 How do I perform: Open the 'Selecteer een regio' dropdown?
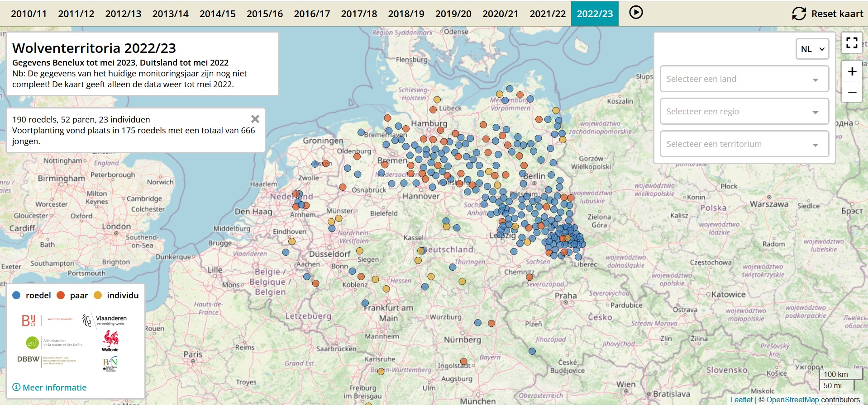(744, 112)
